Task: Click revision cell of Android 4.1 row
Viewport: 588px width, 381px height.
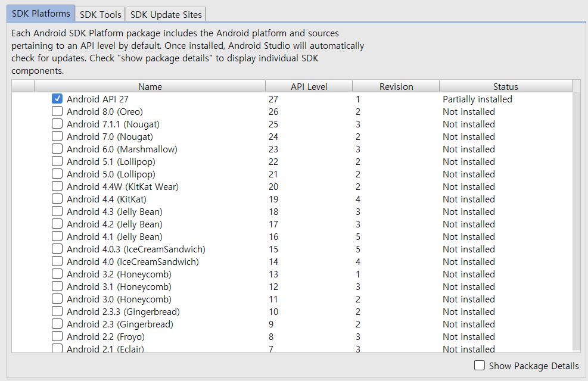Action: click(x=358, y=237)
